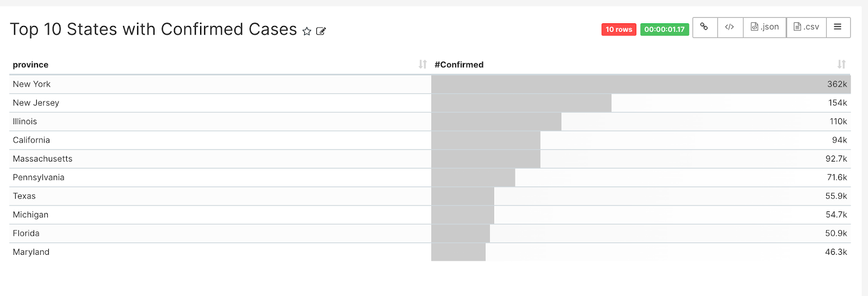The width and height of the screenshot is (868, 296).
Task: Open the hamburger options menu
Action: [x=838, y=27]
